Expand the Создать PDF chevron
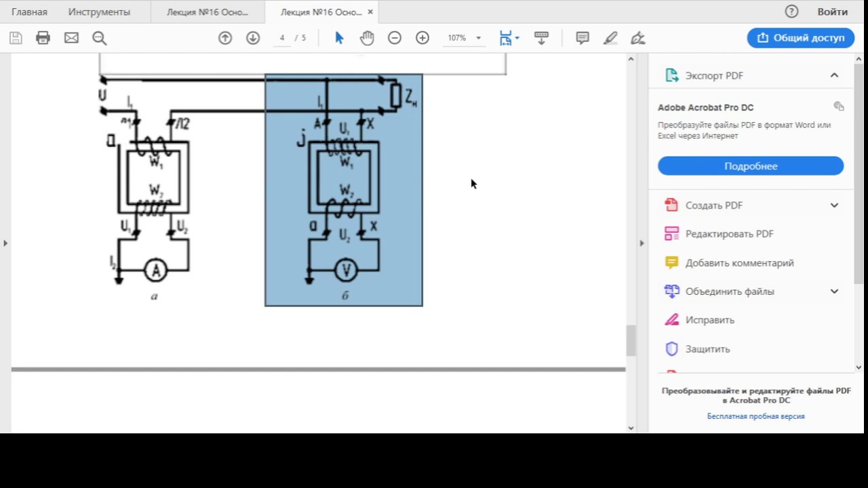 click(834, 205)
